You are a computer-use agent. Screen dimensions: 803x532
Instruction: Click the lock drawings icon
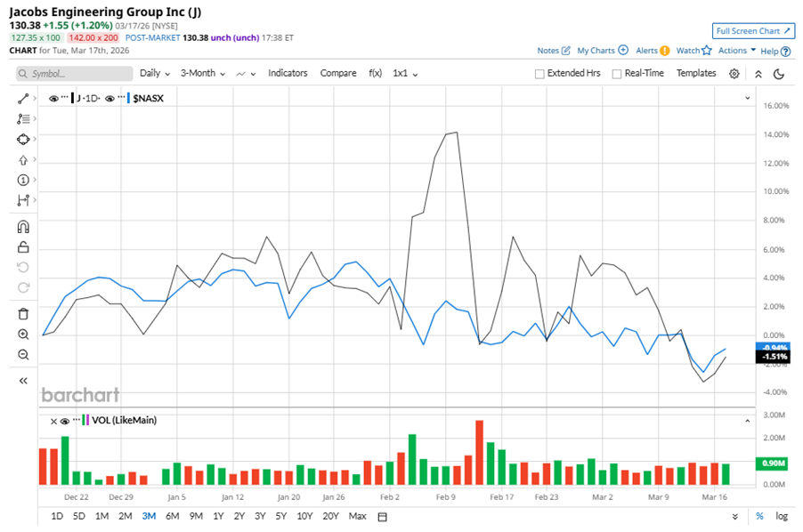click(x=24, y=247)
